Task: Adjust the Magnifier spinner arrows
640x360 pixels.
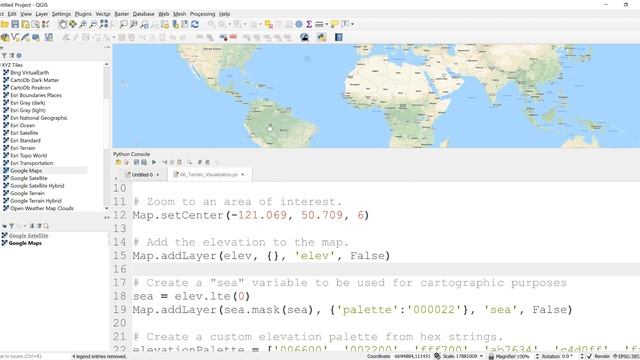Action: [x=537, y=356]
